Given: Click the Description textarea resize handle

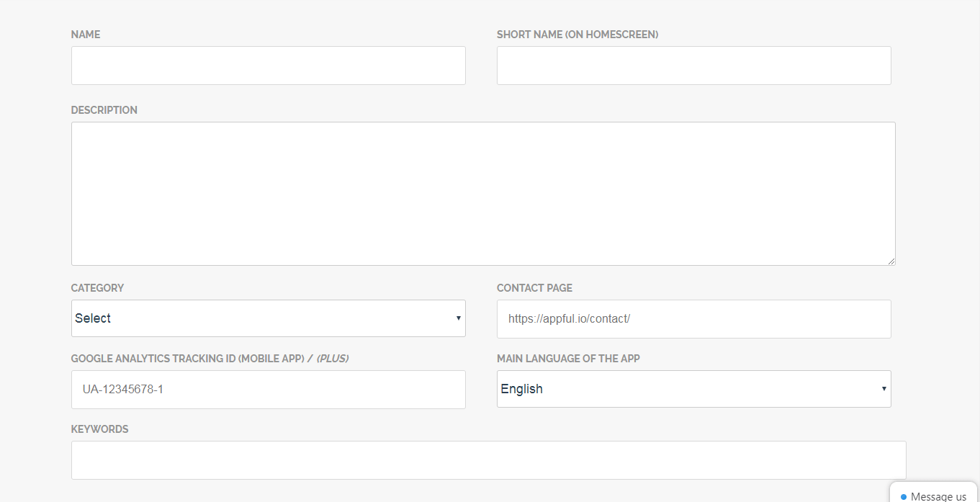Looking at the screenshot, I should pos(891,261).
